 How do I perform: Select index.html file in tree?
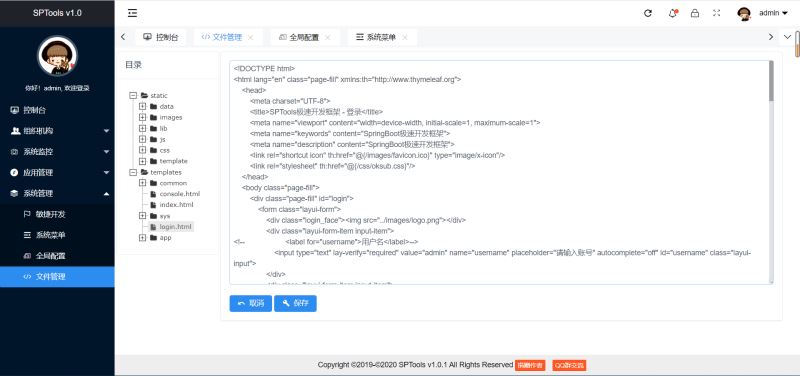(176, 205)
